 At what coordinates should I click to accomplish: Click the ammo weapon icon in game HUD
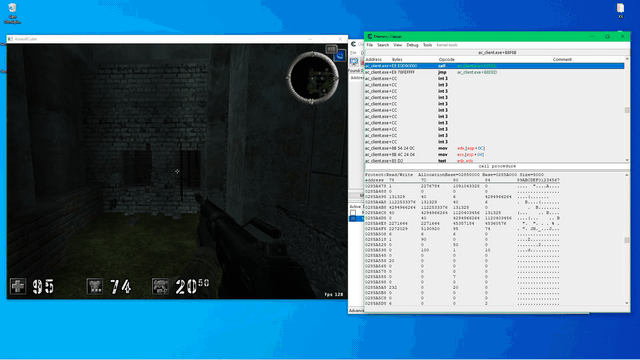(160, 286)
